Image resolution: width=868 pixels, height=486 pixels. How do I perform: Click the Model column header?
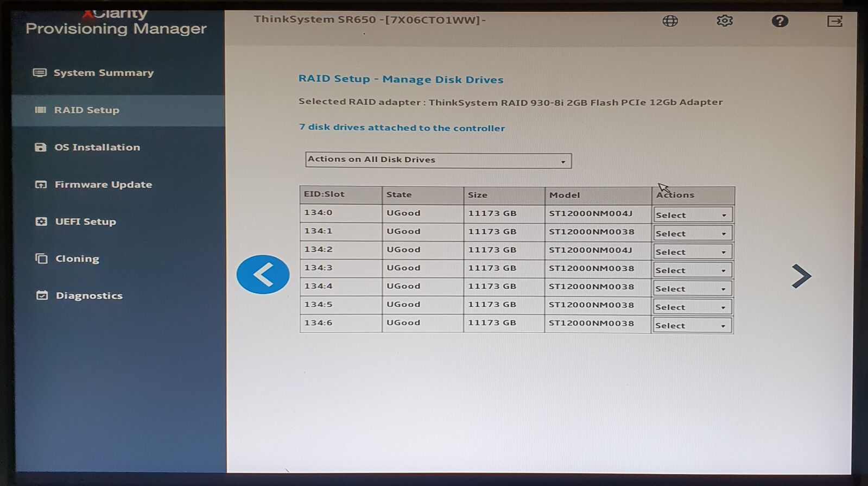[598, 195]
